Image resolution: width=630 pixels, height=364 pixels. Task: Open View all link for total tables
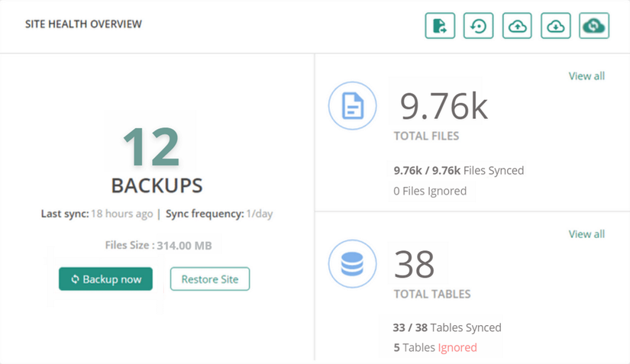pos(586,234)
